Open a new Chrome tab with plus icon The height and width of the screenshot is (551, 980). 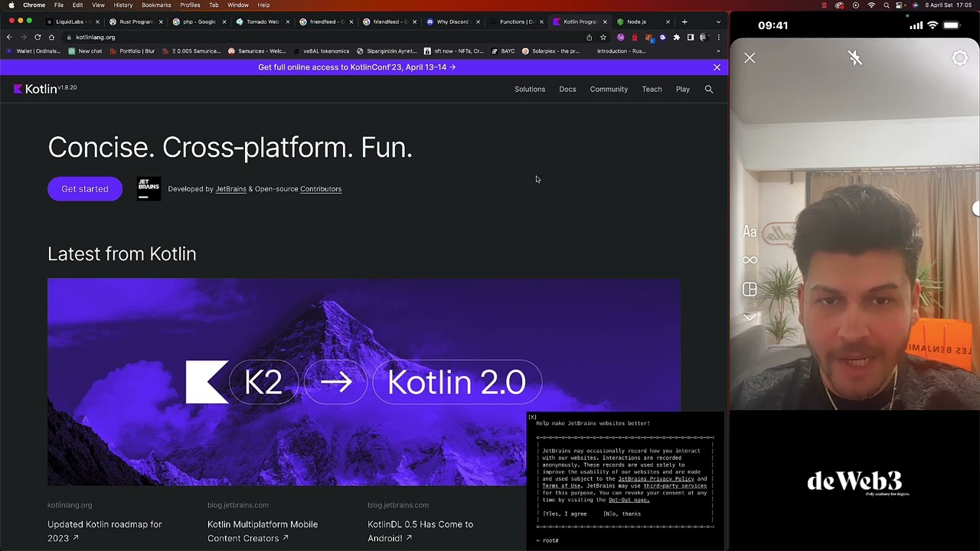click(684, 21)
